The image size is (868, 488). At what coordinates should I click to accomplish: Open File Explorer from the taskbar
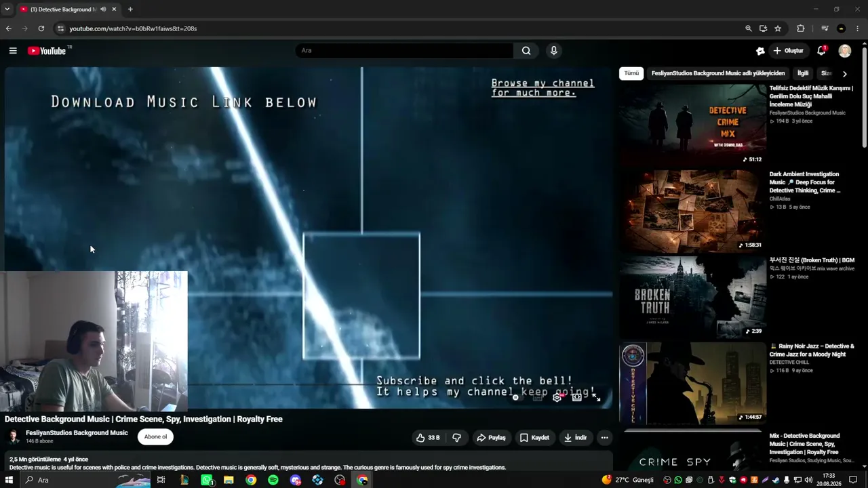pyautogui.click(x=229, y=480)
